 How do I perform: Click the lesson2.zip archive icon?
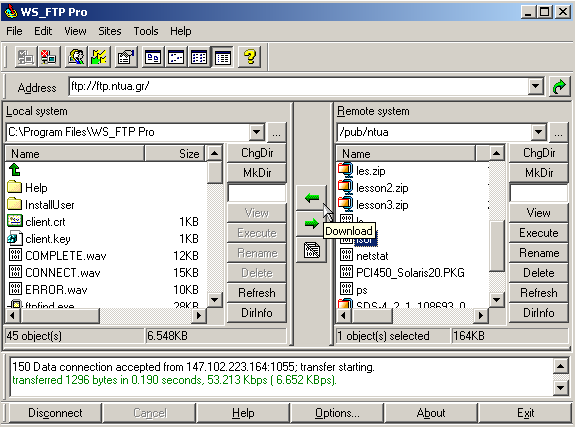345,187
